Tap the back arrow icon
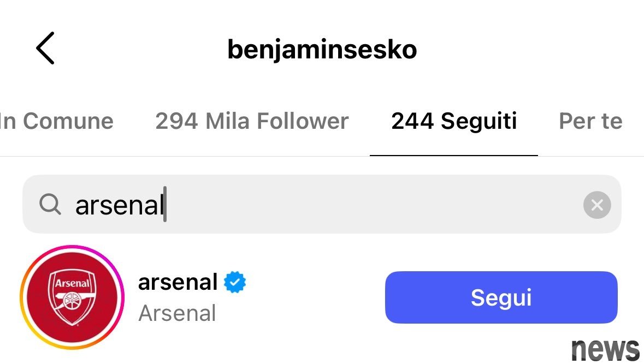 click(45, 49)
